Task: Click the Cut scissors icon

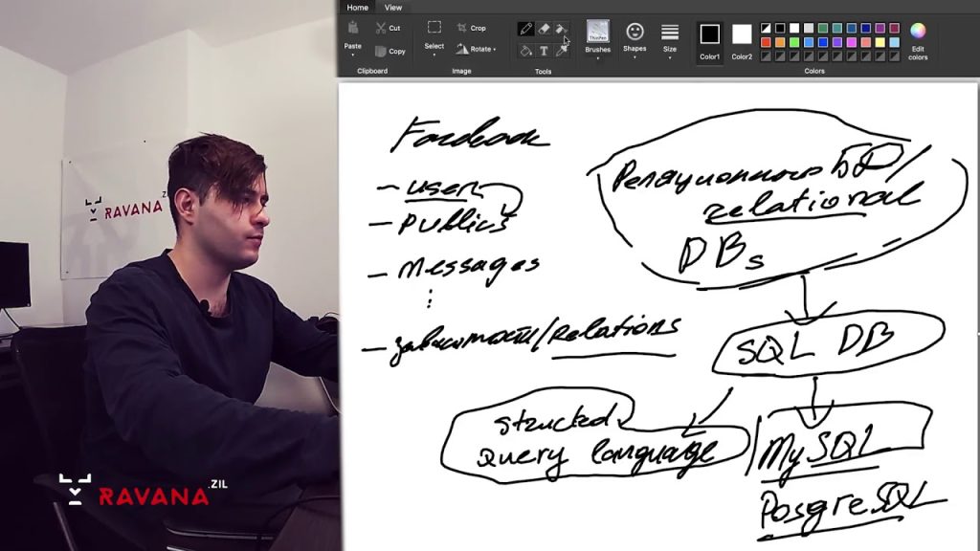Action: tap(382, 28)
